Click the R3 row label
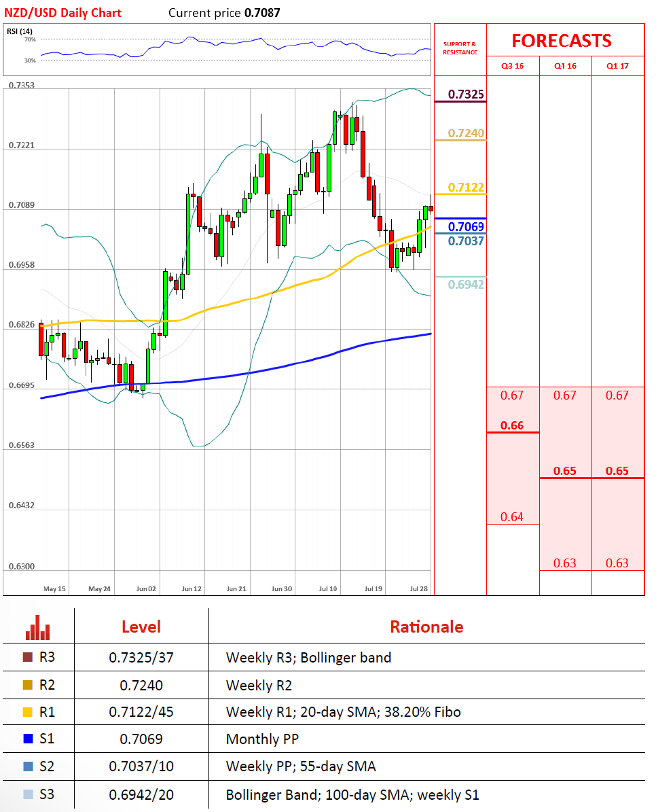The image size is (656, 812). tap(47, 657)
